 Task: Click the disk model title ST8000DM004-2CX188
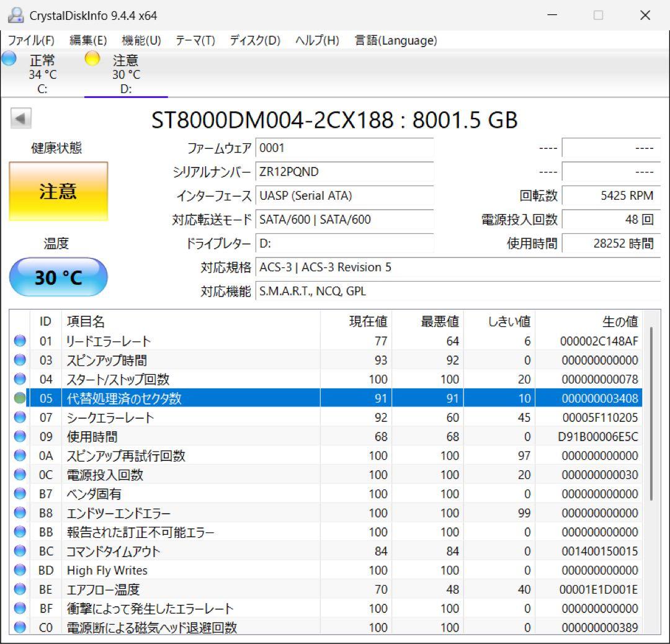click(272, 120)
